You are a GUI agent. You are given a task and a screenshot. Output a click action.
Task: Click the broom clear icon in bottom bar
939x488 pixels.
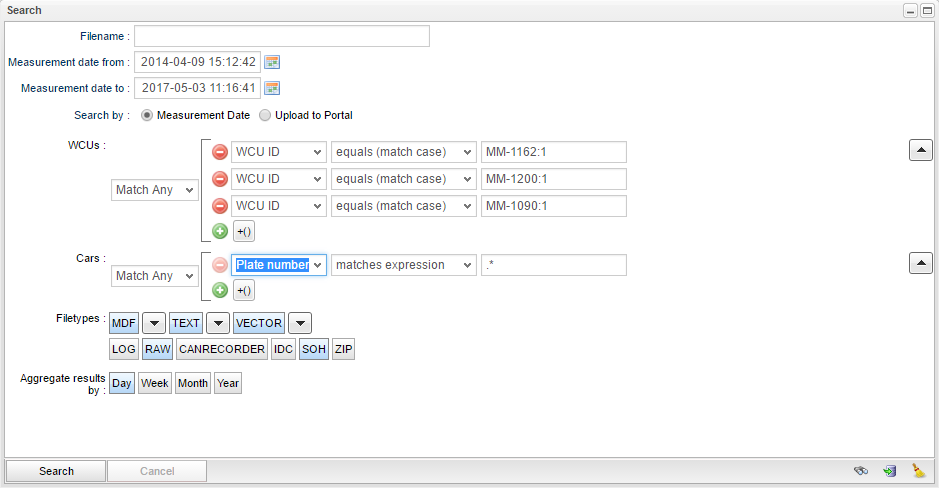pos(918,471)
